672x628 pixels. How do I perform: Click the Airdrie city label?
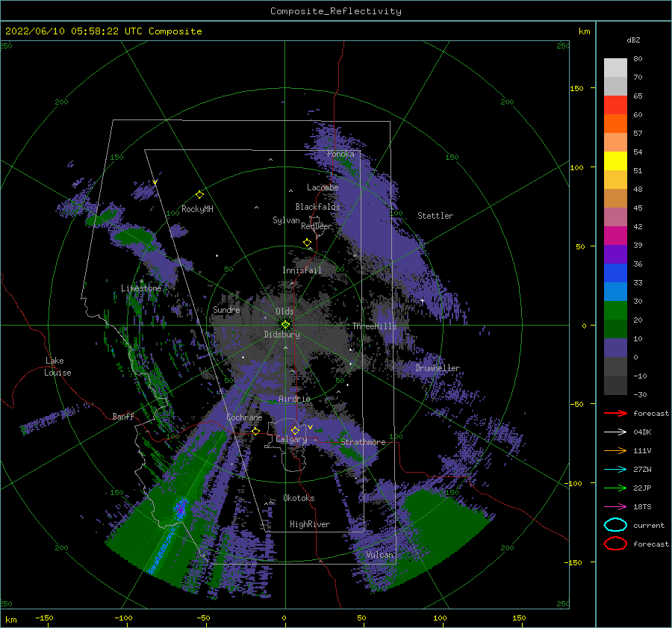coord(294,399)
